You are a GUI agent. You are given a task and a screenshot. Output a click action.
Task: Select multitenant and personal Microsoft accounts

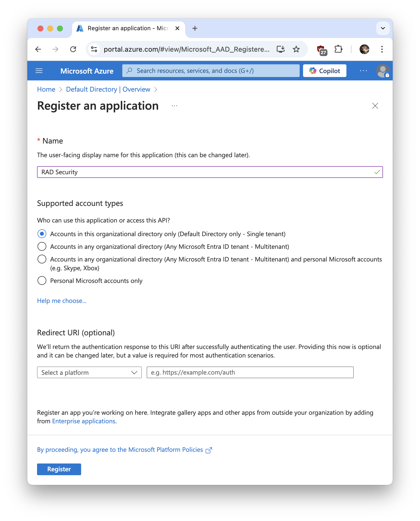42,259
